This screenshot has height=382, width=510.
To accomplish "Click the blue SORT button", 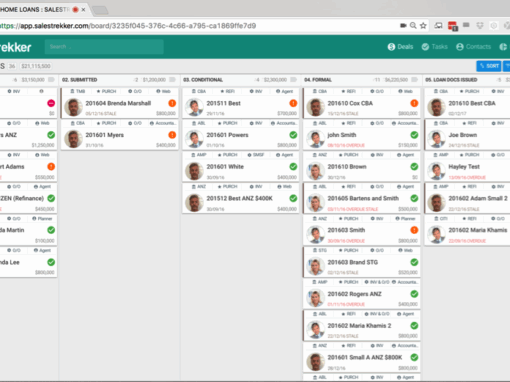I will (489, 66).
